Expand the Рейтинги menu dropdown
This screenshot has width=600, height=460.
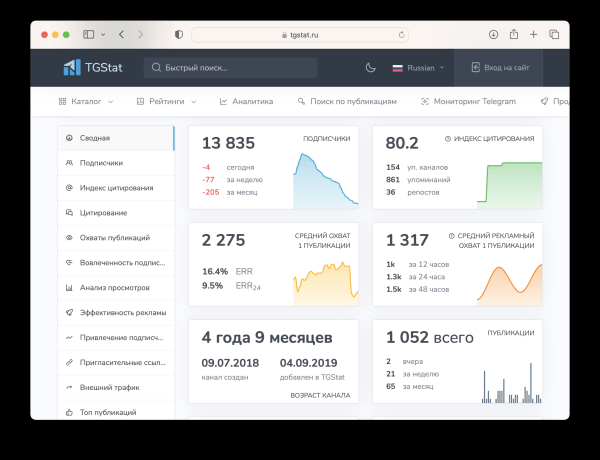(166, 101)
